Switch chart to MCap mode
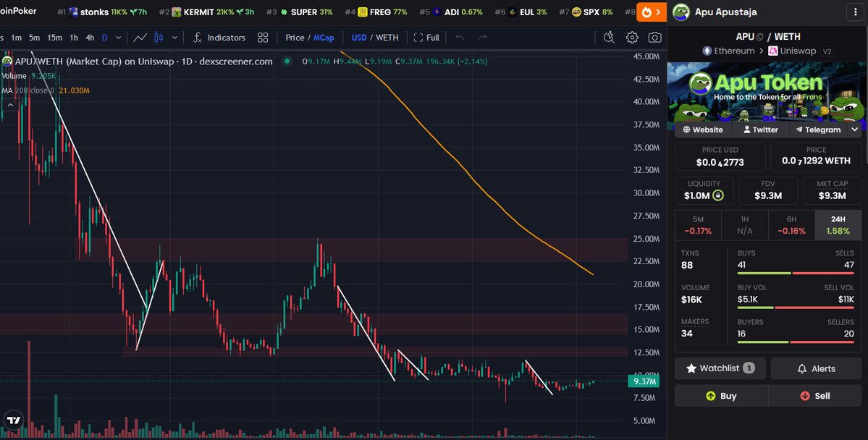The image size is (868, 440). pyautogui.click(x=324, y=38)
